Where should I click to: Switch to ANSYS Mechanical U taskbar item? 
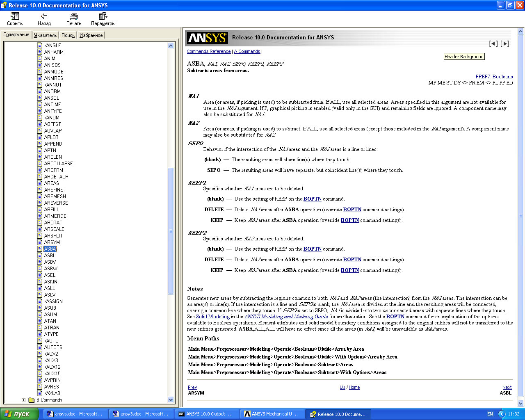pyautogui.click(x=273, y=414)
